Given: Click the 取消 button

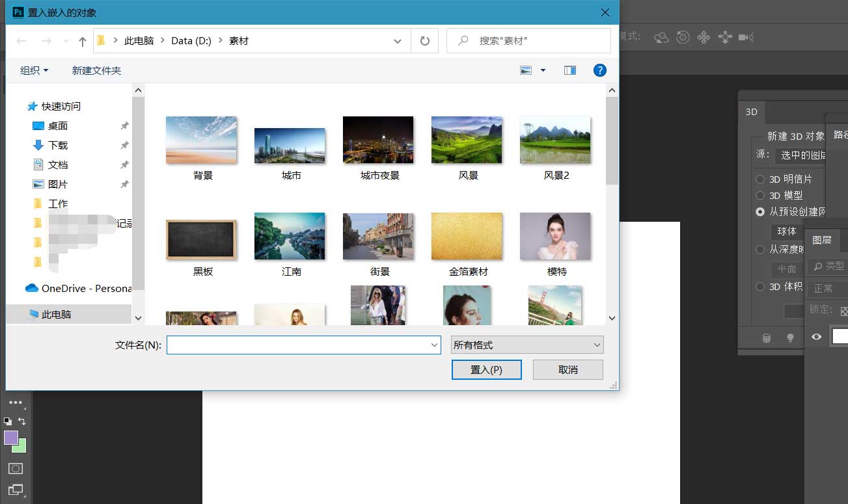Looking at the screenshot, I should [568, 369].
